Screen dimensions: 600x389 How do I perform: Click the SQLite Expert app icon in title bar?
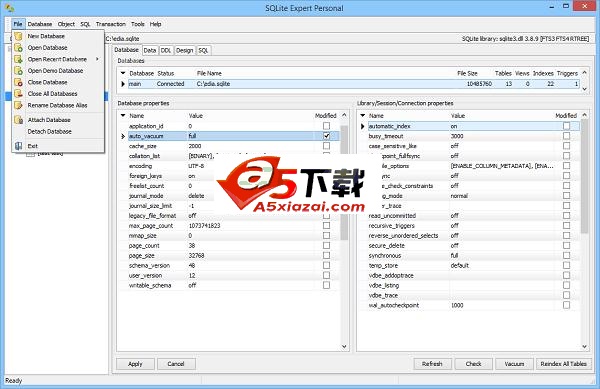tap(10, 8)
